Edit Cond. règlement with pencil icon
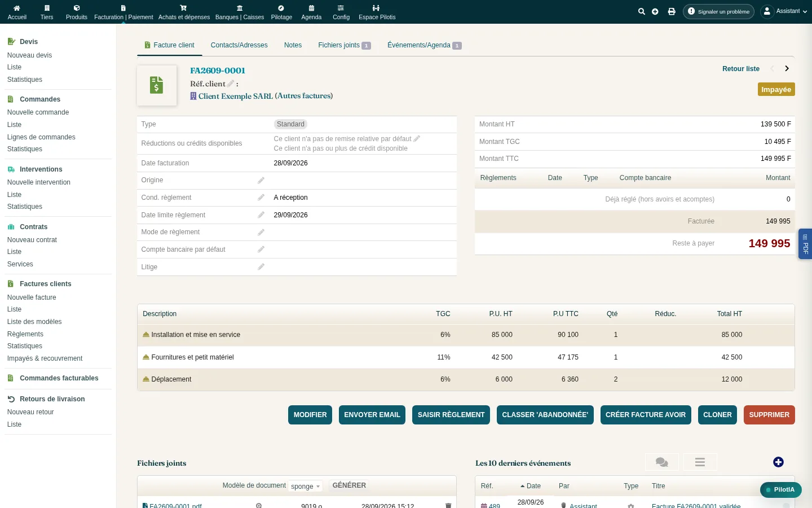The image size is (812, 508). 261,198
